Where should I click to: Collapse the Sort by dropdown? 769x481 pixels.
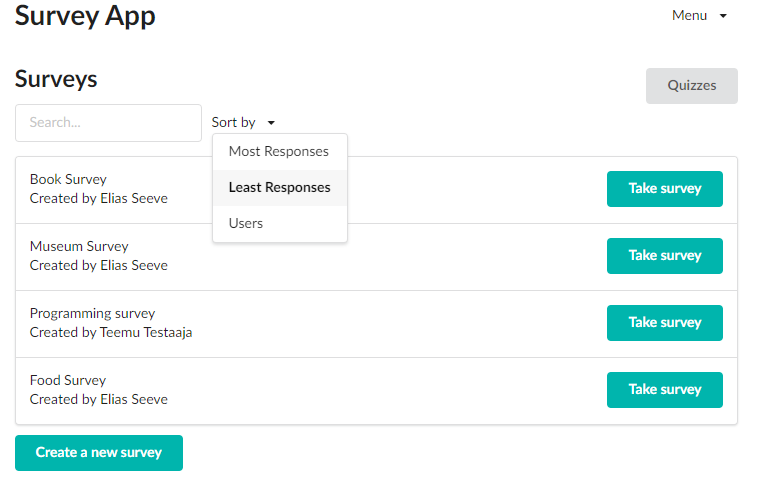point(243,123)
